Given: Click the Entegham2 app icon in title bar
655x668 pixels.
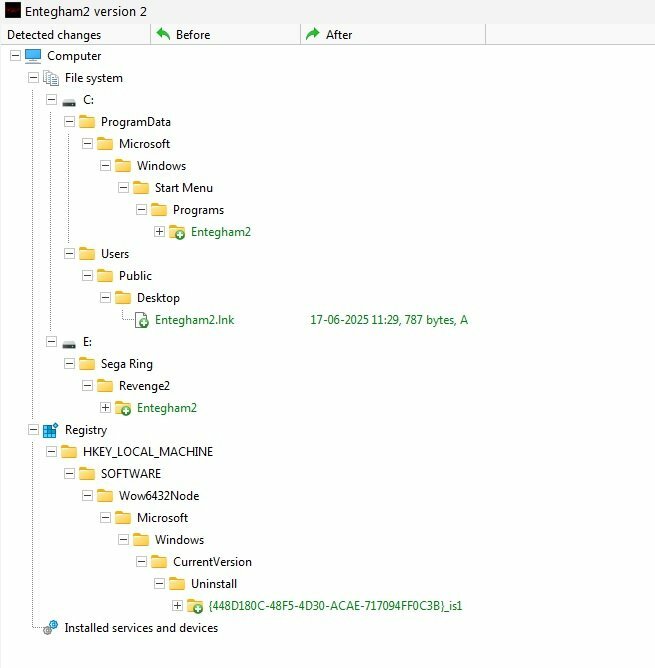Looking at the screenshot, I should 12,11.
